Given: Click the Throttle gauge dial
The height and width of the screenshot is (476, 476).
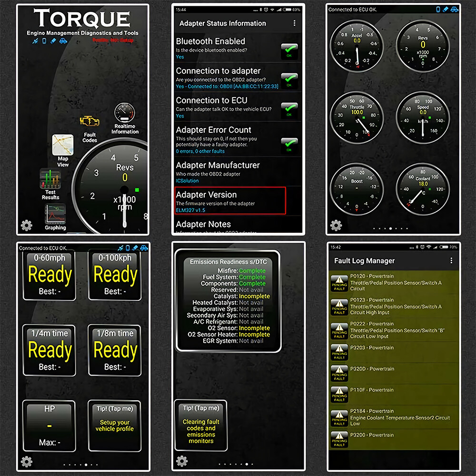Looking at the screenshot, I should (357, 118).
